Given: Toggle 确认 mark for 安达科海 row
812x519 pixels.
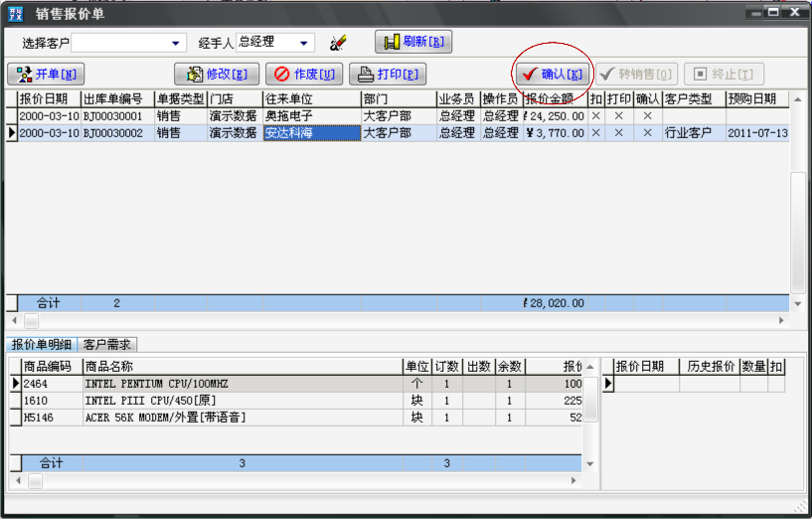Looking at the screenshot, I should coord(648,133).
